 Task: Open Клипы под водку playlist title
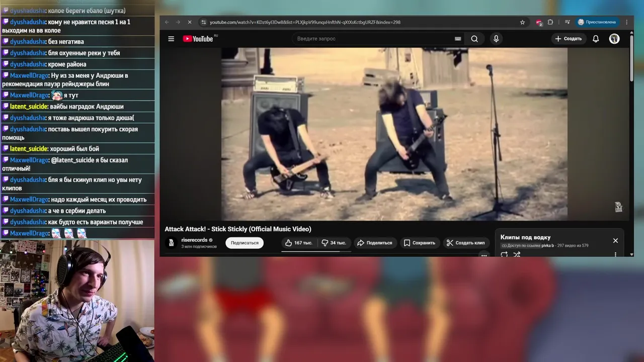pos(525,237)
